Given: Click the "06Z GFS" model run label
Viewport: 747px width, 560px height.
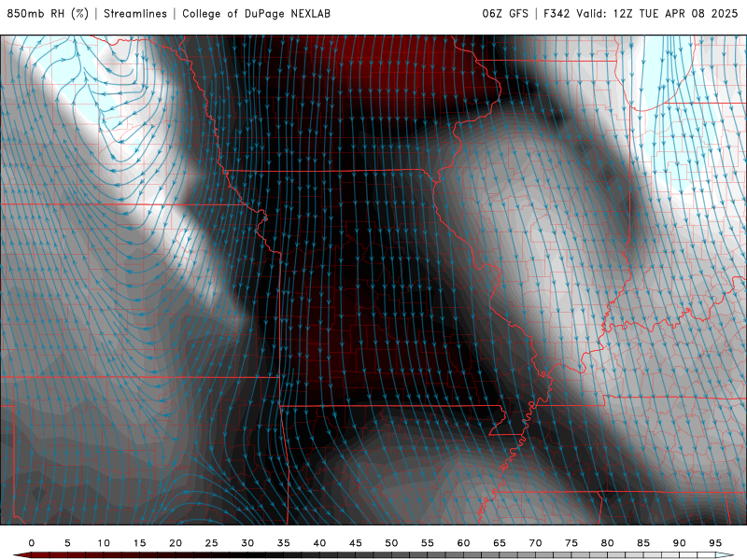Looking at the screenshot, I should (505, 13).
